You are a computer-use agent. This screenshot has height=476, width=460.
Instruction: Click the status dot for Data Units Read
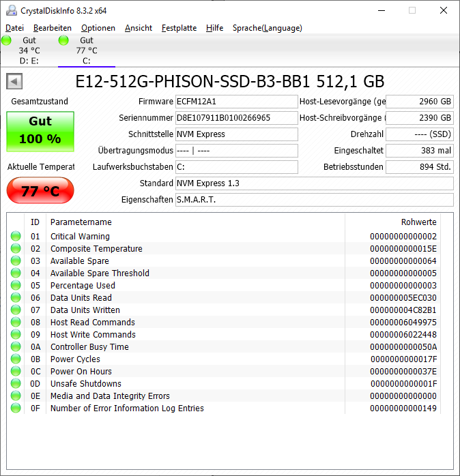[16, 298]
